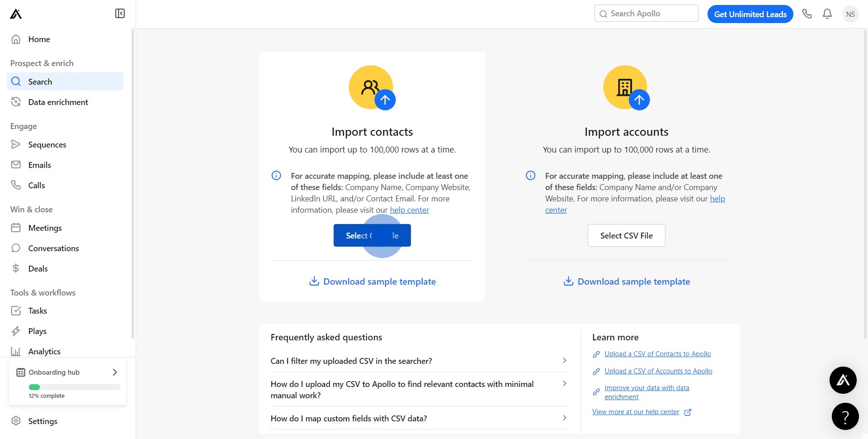Click the Import accounts building icon

click(626, 88)
